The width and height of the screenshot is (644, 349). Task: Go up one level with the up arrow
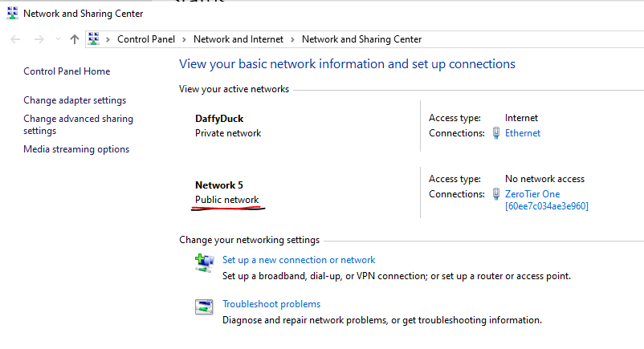click(x=75, y=39)
